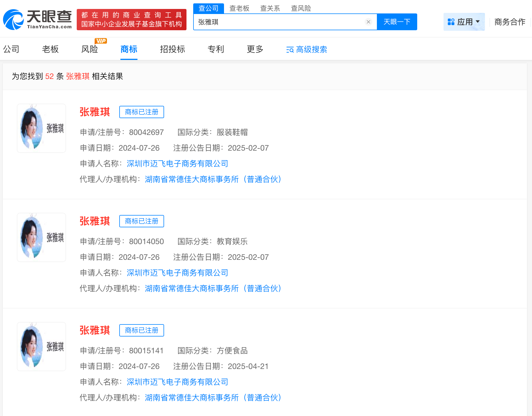Open the 应用 dropdown menu
The image size is (532, 416).
464,22
